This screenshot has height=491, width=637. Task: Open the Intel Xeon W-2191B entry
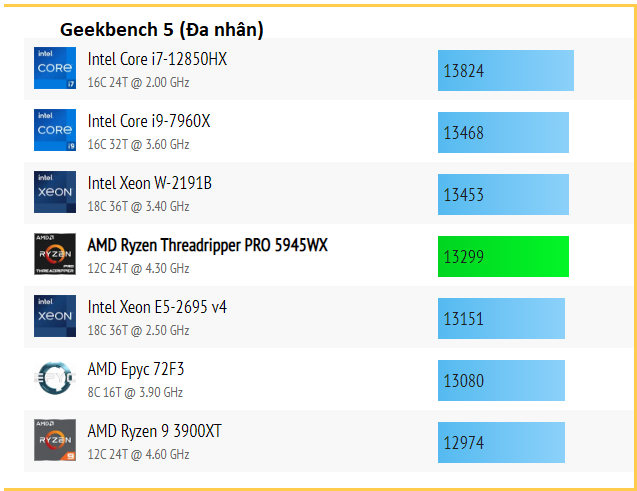pos(150,184)
